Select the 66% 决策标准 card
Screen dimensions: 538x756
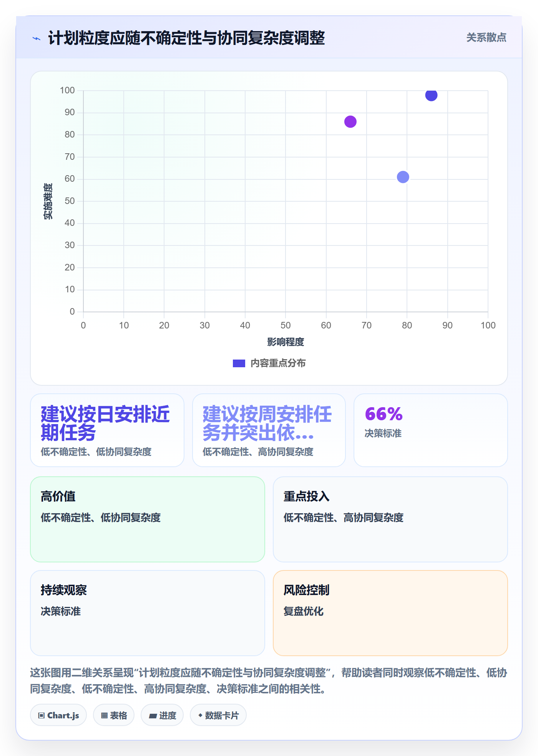(x=431, y=430)
